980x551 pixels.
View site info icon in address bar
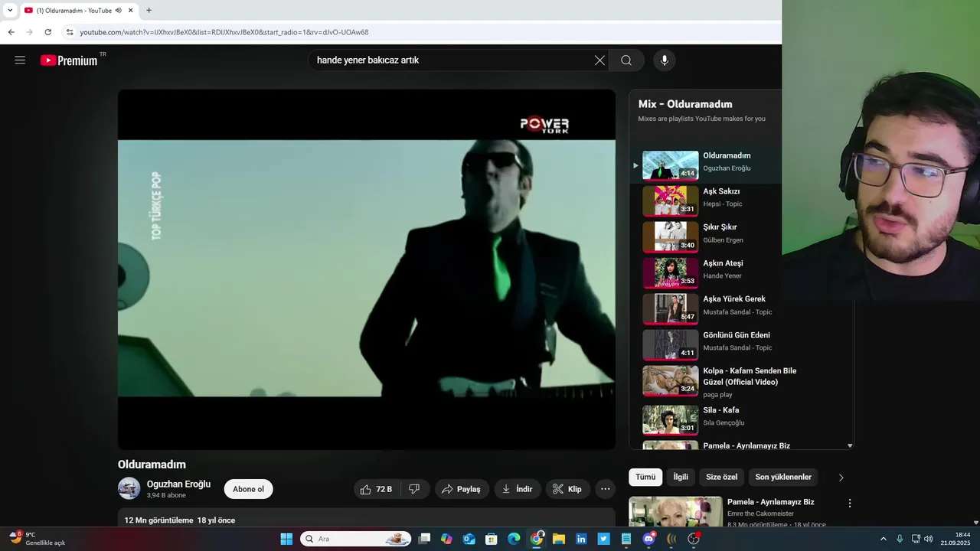pos(70,32)
